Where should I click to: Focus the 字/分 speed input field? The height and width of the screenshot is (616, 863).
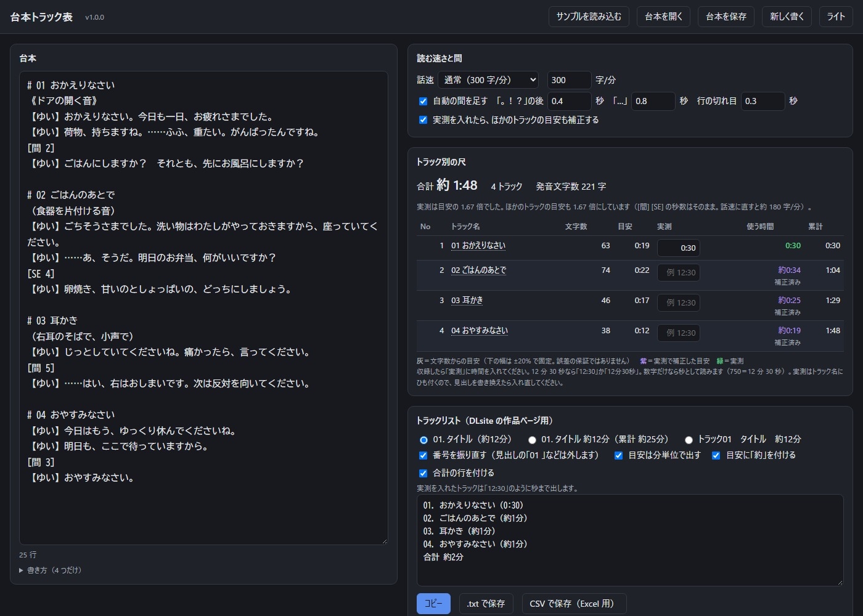(x=569, y=80)
